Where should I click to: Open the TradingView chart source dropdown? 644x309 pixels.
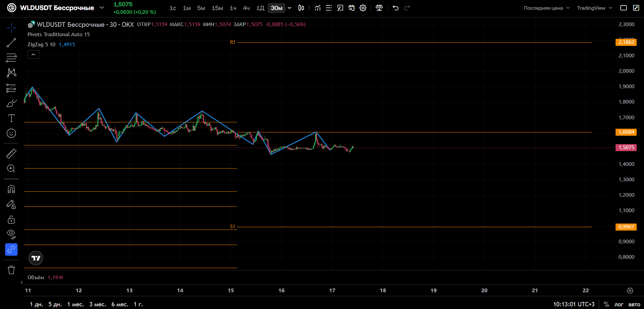tap(594, 8)
